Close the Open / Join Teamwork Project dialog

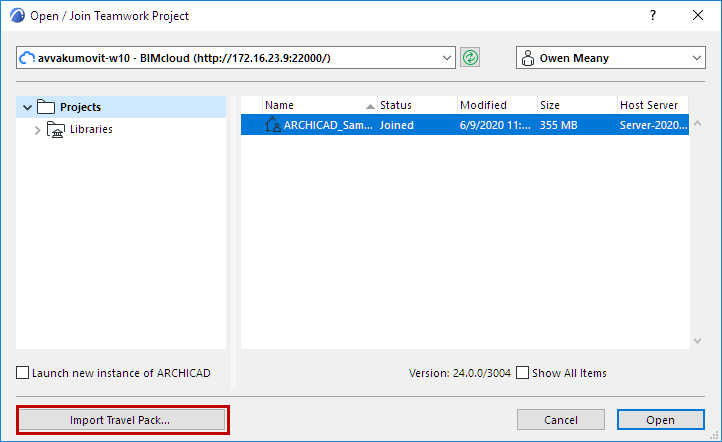click(698, 15)
